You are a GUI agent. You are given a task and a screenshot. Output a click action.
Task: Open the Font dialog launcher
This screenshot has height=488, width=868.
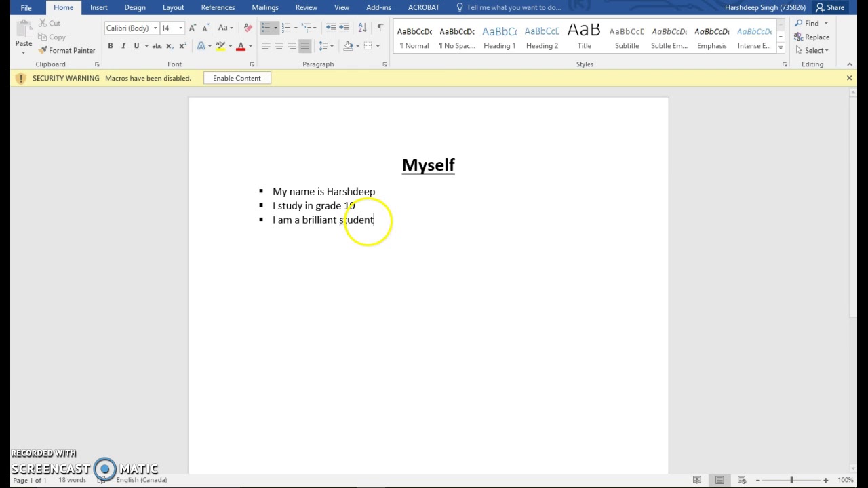252,64
